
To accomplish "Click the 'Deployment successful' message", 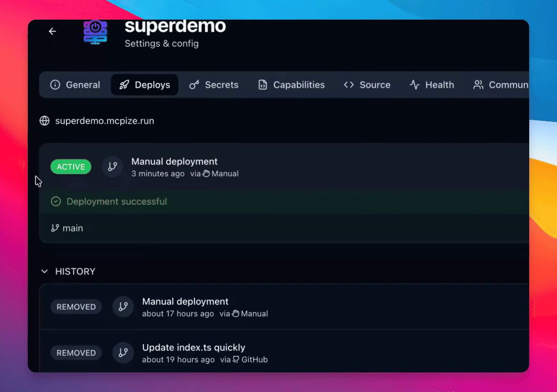I will tap(117, 201).
